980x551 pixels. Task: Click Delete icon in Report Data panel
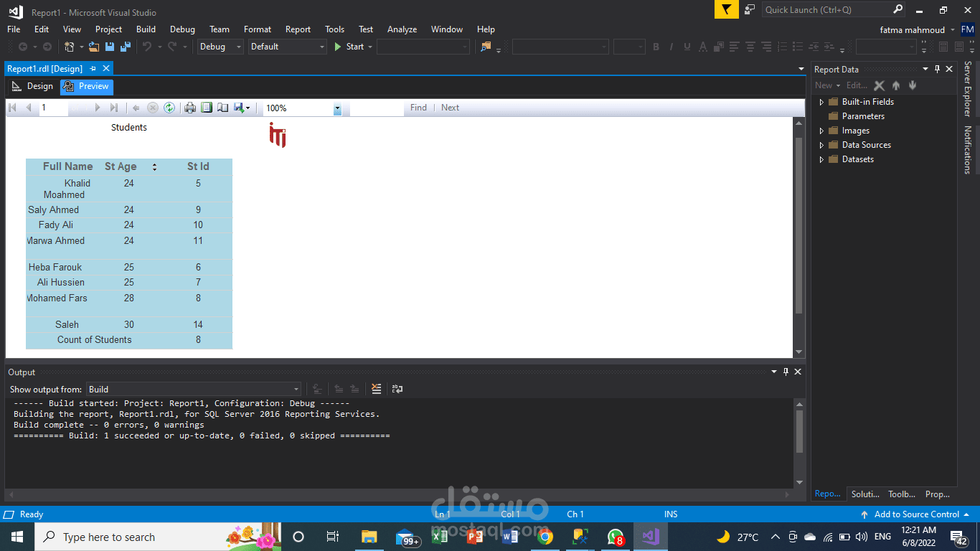coord(880,85)
